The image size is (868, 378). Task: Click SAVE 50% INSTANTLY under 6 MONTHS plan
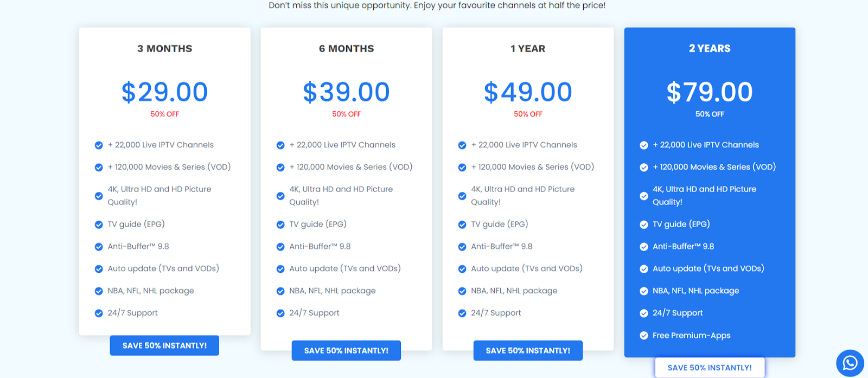[346, 350]
